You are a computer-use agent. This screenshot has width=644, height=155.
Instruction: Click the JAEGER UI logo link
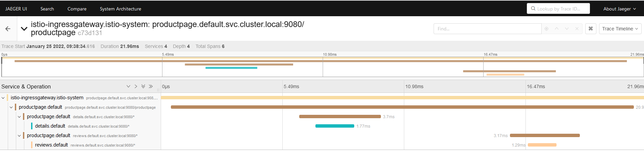tap(16, 9)
